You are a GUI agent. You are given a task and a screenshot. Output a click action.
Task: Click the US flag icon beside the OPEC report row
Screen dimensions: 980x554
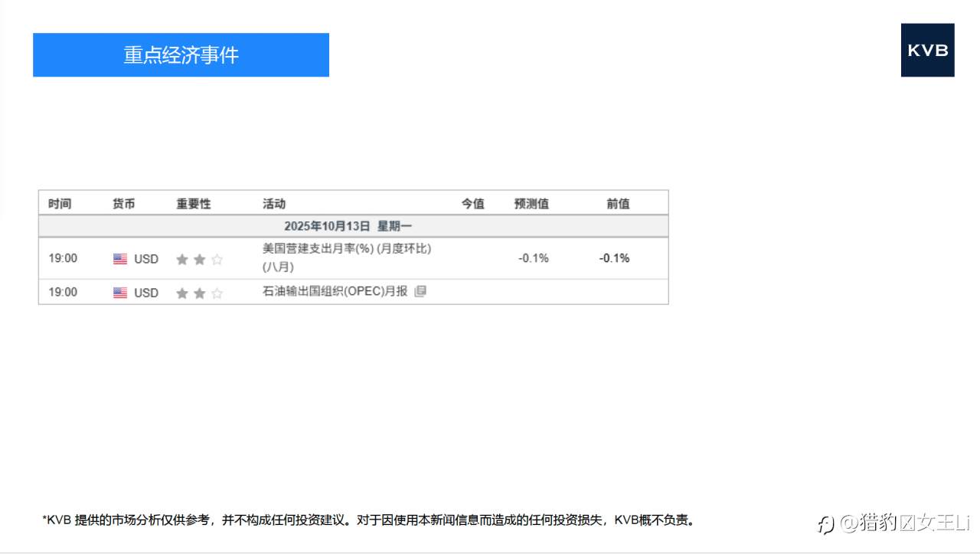tap(120, 293)
